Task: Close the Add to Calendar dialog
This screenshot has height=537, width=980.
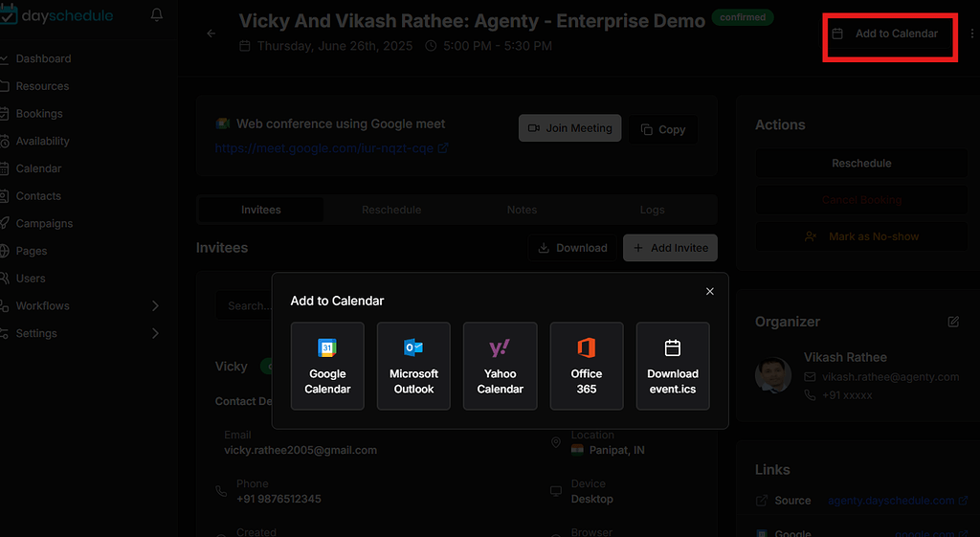Action: tap(710, 291)
